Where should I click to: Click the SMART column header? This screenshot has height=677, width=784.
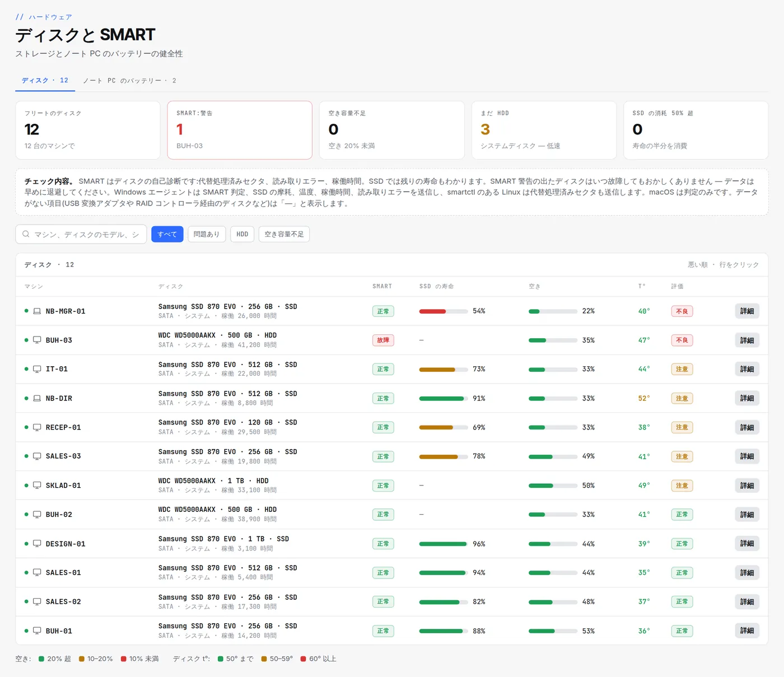pos(382,286)
